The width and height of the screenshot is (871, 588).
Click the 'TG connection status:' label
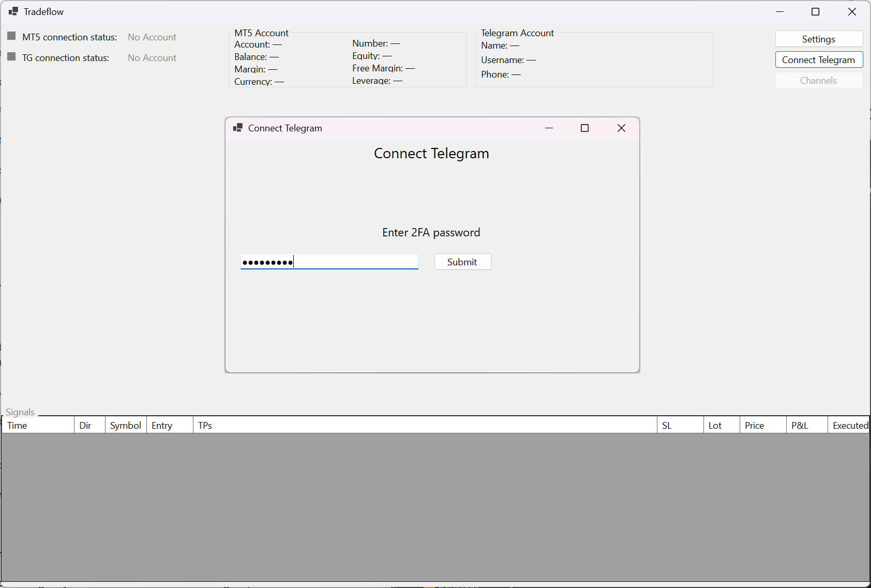pyautogui.click(x=66, y=58)
